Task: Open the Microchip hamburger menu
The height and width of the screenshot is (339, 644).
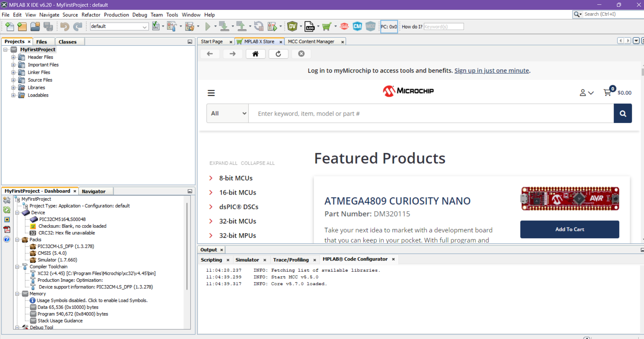Action: [211, 93]
